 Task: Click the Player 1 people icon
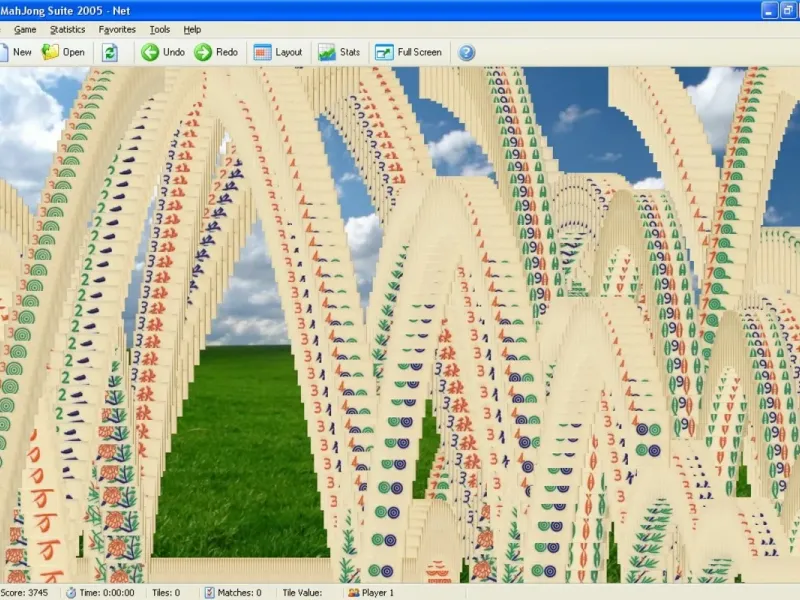coord(354,592)
